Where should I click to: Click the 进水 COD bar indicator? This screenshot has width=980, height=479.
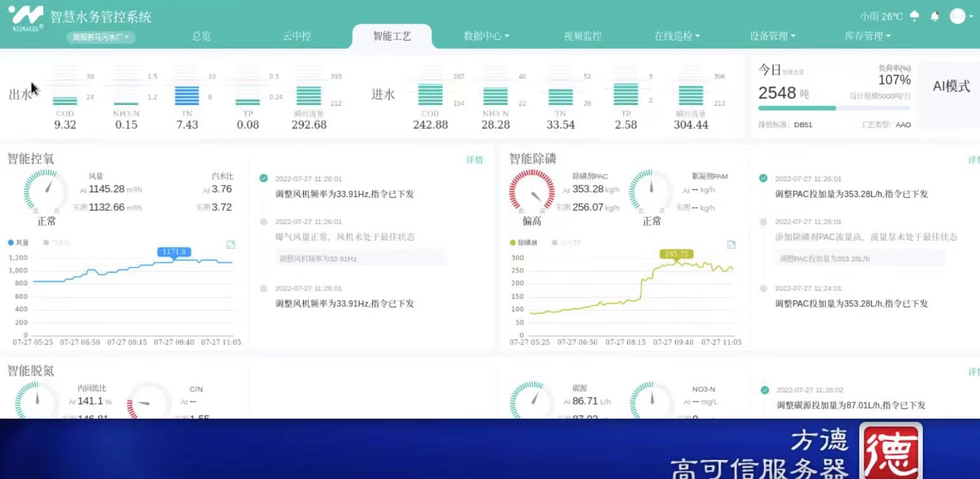point(430,95)
